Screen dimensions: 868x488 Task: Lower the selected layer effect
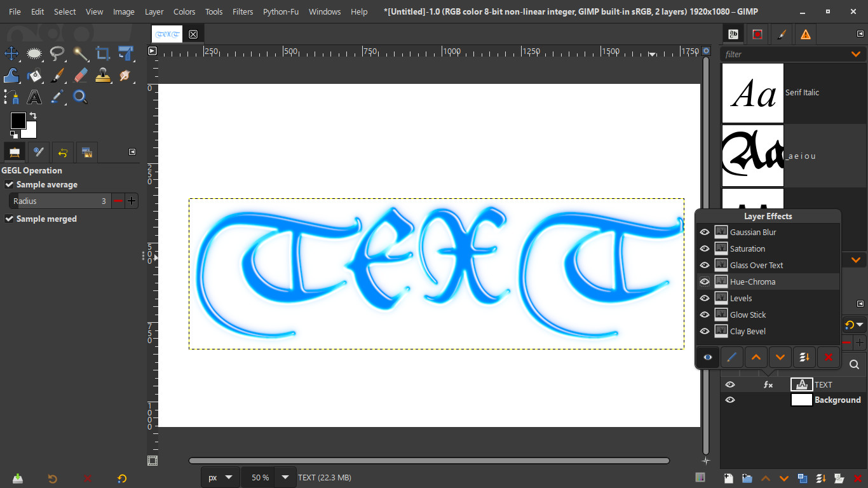pos(780,357)
